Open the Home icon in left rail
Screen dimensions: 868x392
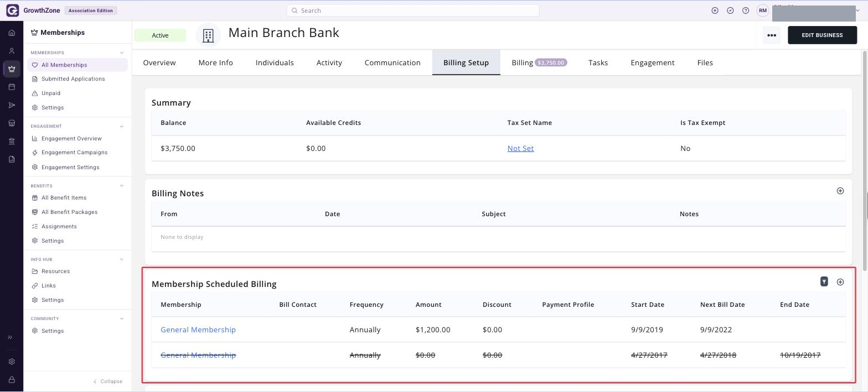[x=12, y=33]
